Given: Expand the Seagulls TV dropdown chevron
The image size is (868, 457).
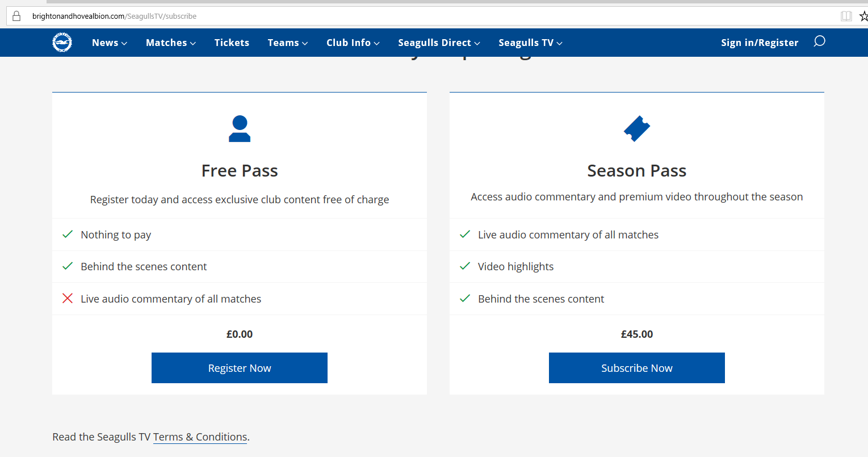Looking at the screenshot, I should [x=559, y=44].
